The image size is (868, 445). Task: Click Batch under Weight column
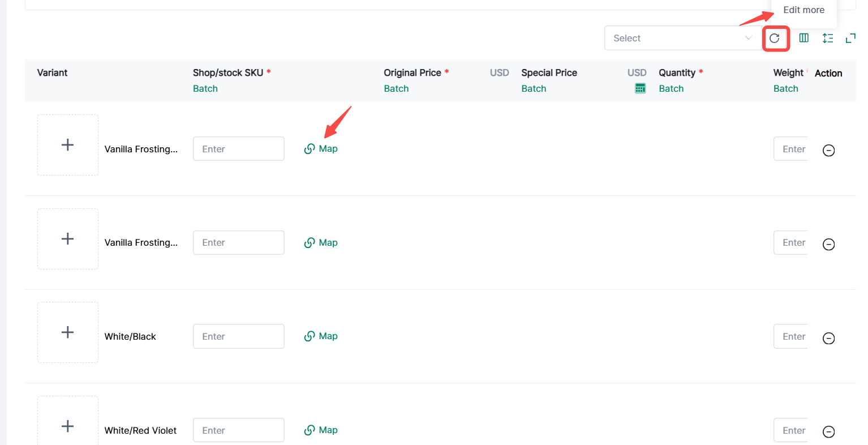point(785,88)
